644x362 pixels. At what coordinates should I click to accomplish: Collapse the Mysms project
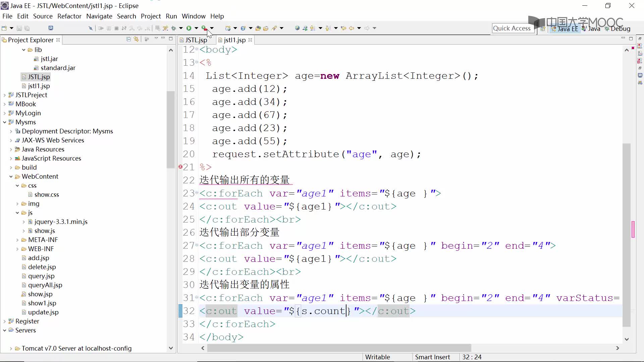point(4,122)
